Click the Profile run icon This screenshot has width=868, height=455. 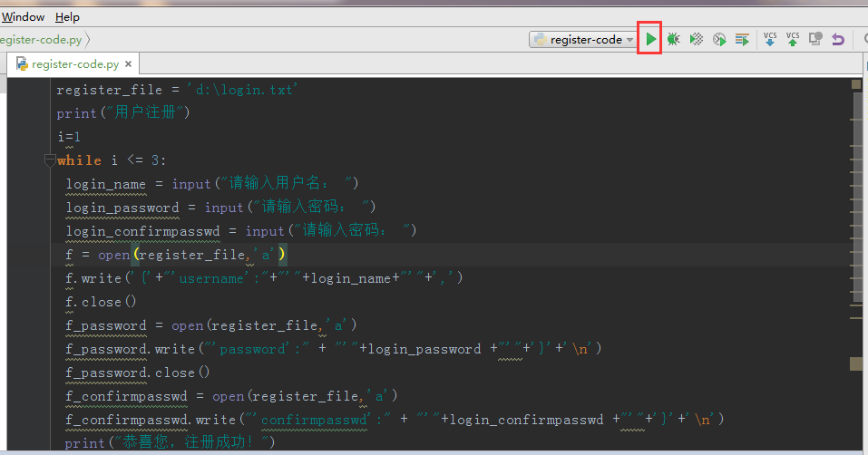(x=719, y=39)
